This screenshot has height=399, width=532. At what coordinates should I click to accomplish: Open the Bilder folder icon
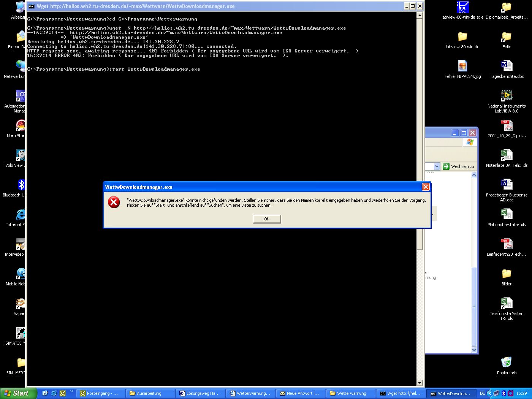506,274
